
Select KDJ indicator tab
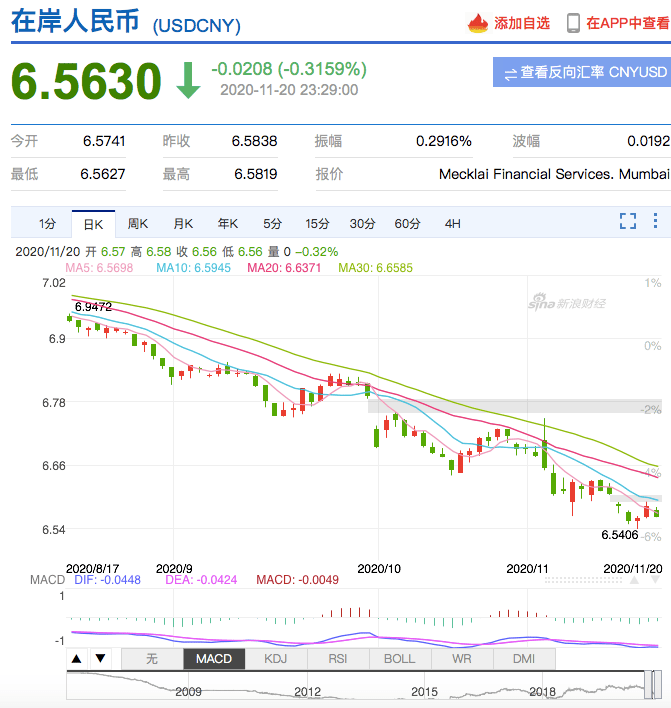coord(276,659)
